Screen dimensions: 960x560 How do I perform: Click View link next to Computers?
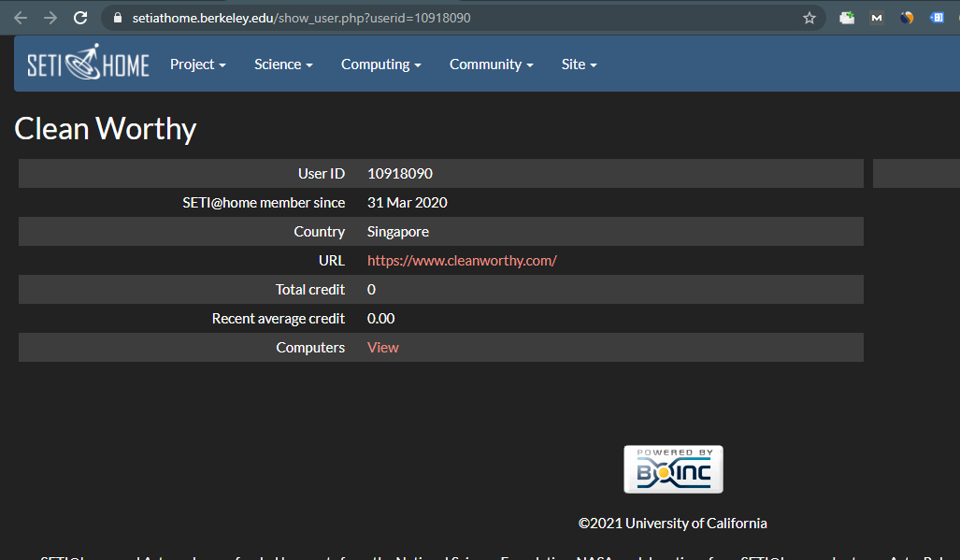click(x=383, y=348)
